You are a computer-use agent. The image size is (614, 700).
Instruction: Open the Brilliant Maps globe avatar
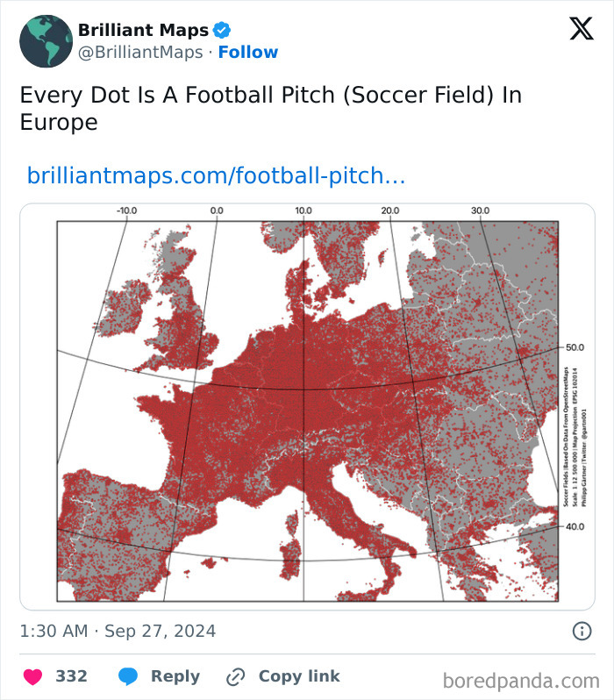tap(46, 41)
